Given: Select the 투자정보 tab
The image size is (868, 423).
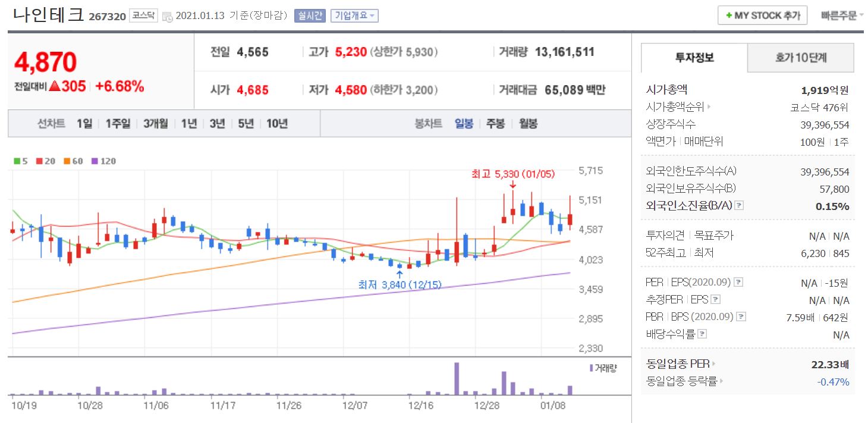Looking at the screenshot, I should 694,58.
